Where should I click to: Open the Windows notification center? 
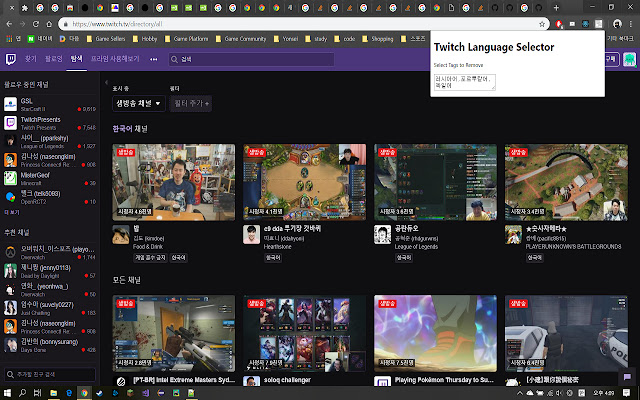626,393
